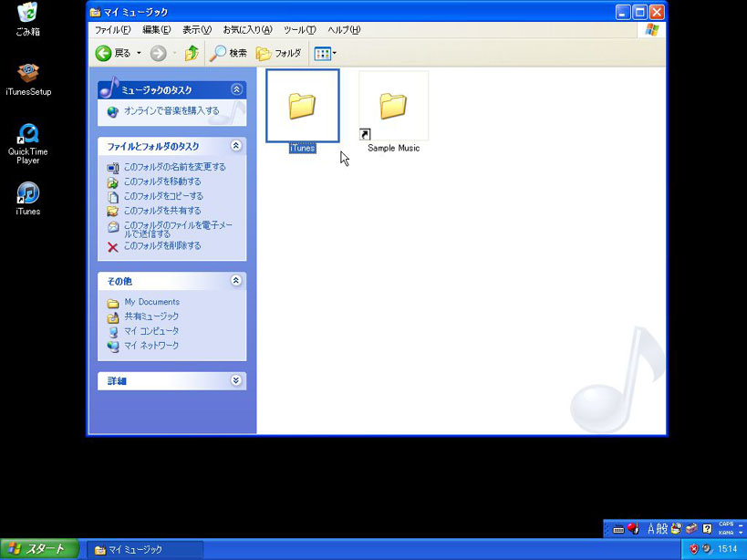Click the IME input mode 般 indicator

(x=662, y=529)
